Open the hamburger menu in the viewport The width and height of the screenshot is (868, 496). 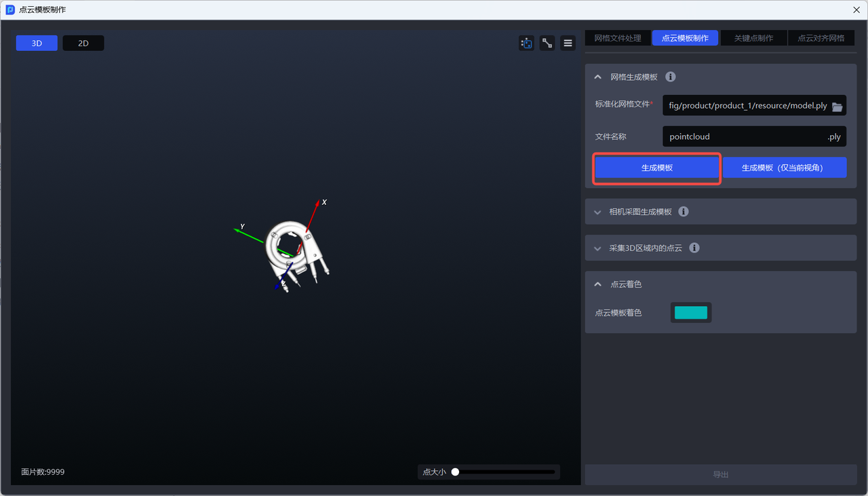568,43
